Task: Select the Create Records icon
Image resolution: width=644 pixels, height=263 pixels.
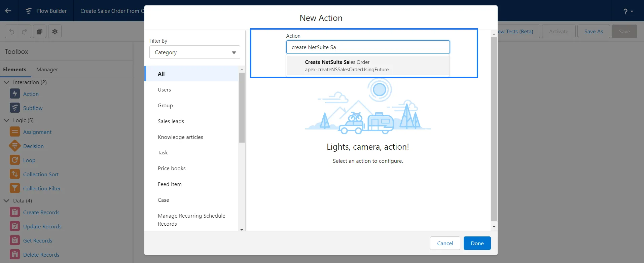Action: (x=15, y=212)
